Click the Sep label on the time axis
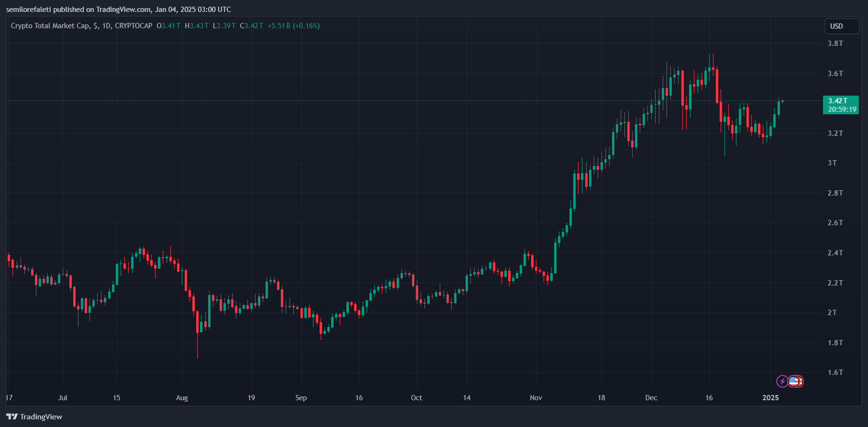 click(x=301, y=398)
